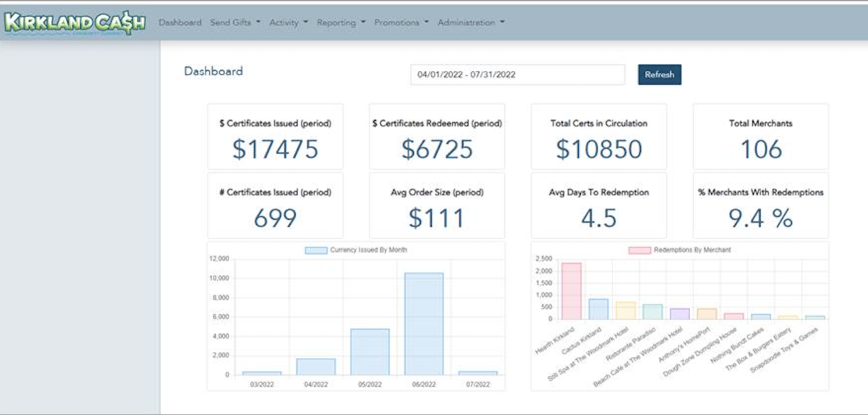Expand the Reporting dropdown
This screenshot has width=868, height=415.
coord(341,22)
